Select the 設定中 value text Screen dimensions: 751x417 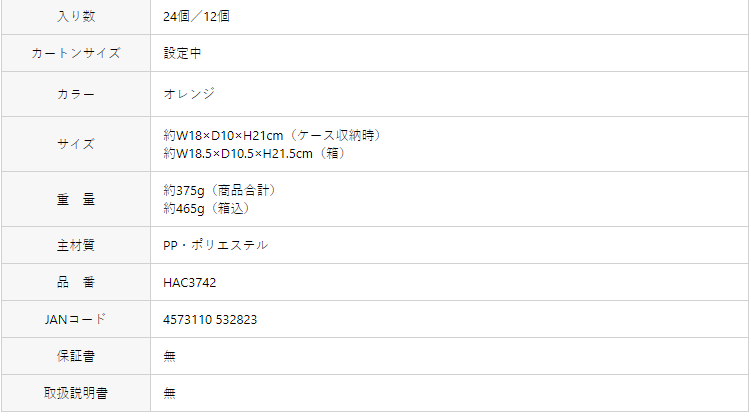(182, 53)
